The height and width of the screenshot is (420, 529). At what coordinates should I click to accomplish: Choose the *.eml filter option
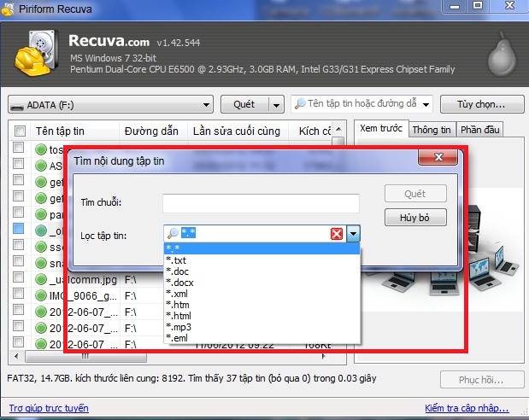tap(262, 338)
